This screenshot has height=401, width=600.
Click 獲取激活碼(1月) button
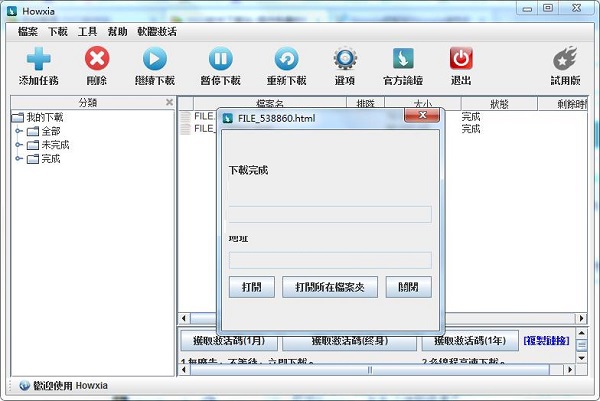pyautogui.click(x=229, y=341)
